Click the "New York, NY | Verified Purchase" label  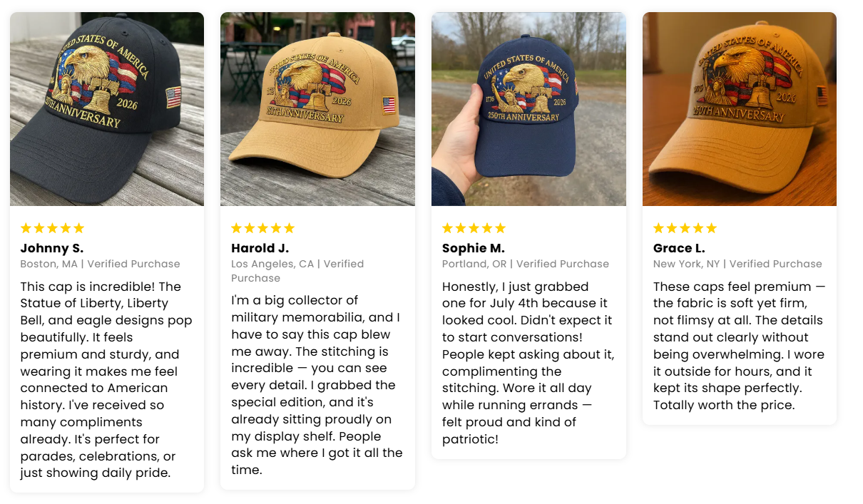point(737,264)
